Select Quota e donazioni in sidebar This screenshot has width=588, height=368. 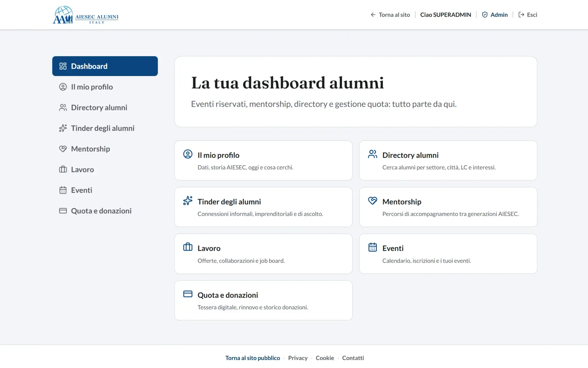[x=105, y=211]
